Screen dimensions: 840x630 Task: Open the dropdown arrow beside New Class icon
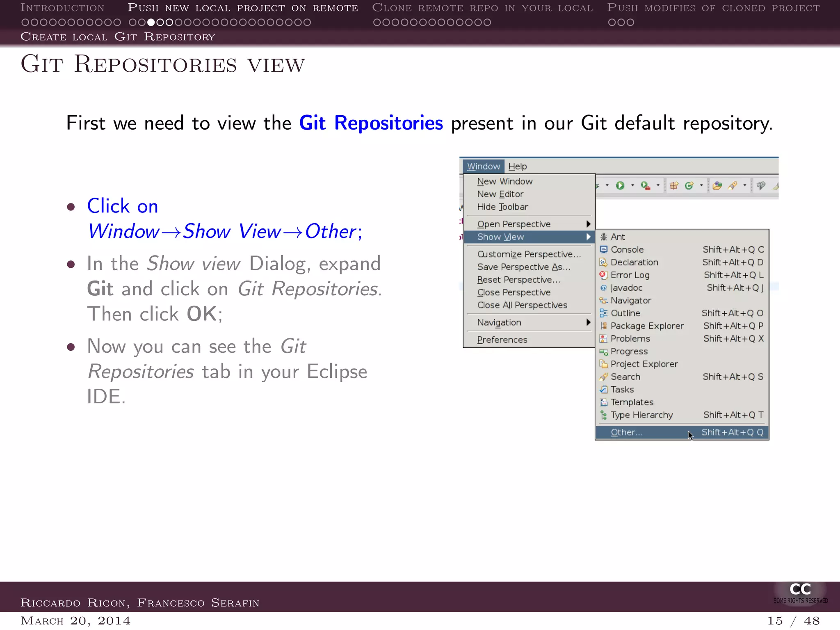[701, 185]
